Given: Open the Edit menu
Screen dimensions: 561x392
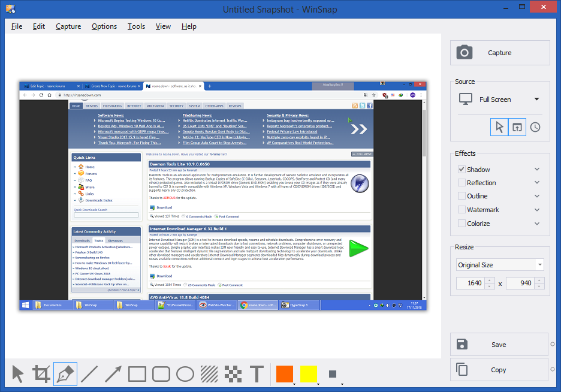Looking at the screenshot, I should click(38, 26).
